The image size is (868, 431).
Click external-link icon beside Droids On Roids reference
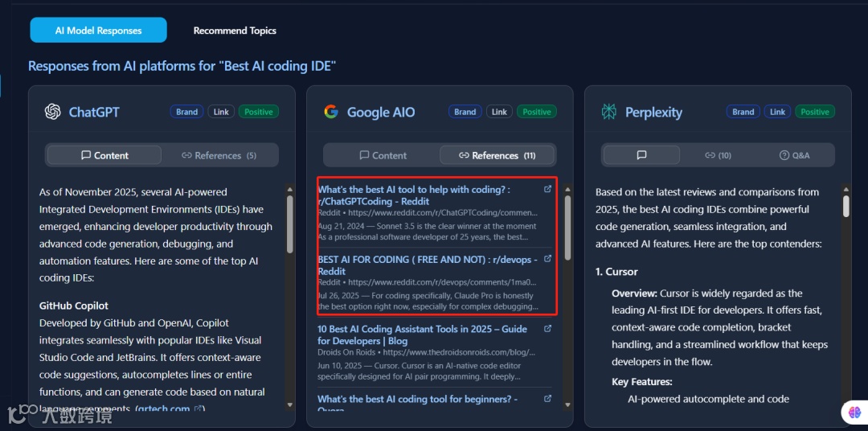click(547, 329)
